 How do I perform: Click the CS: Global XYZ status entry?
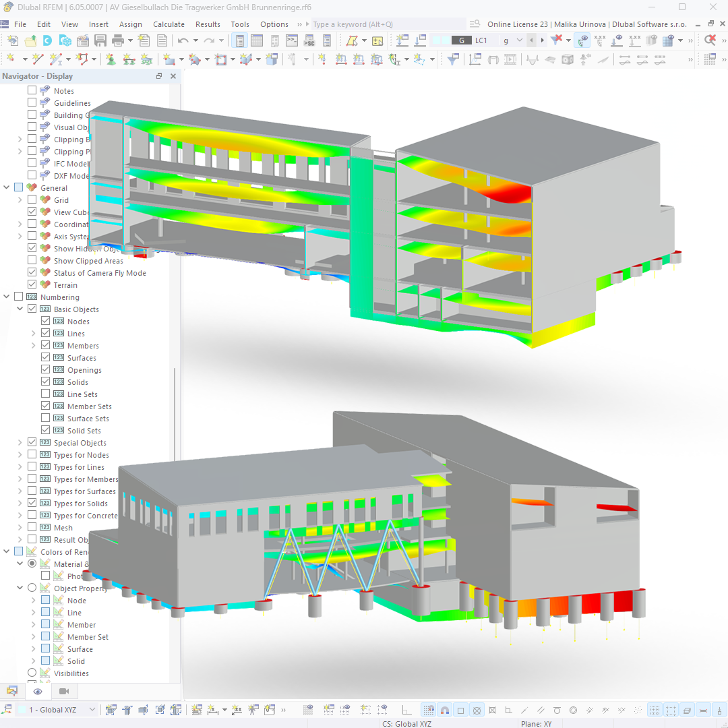click(x=406, y=723)
